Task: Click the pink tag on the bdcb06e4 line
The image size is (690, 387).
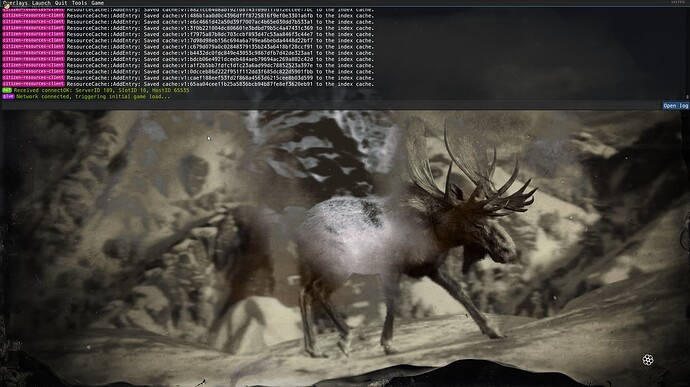Action: pos(33,59)
